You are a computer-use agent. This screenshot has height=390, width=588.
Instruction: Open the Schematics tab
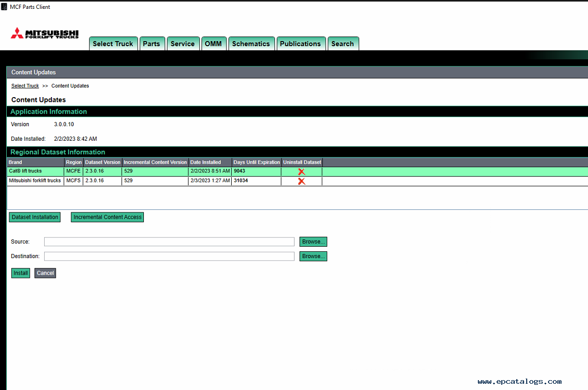pos(251,44)
